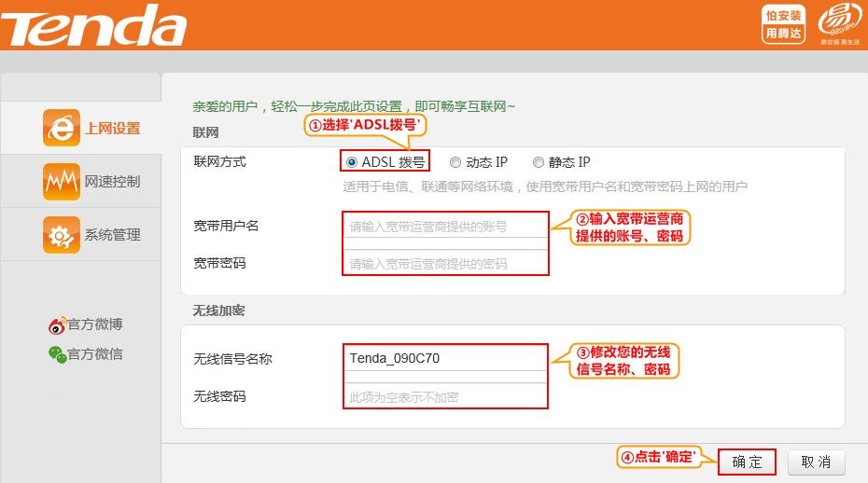Click the 怕安装用腾达 badge icon
The height and width of the screenshot is (483, 868).
pyautogui.click(x=783, y=25)
